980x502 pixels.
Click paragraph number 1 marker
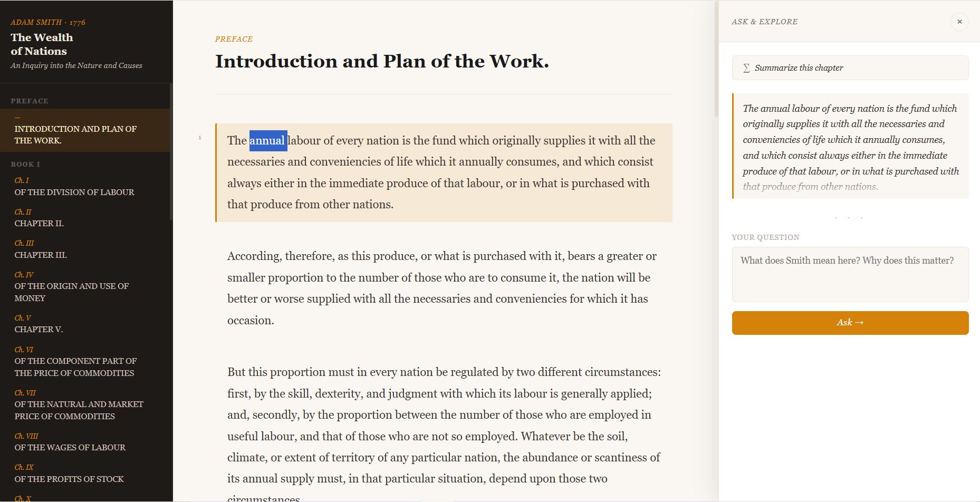coord(200,138)
